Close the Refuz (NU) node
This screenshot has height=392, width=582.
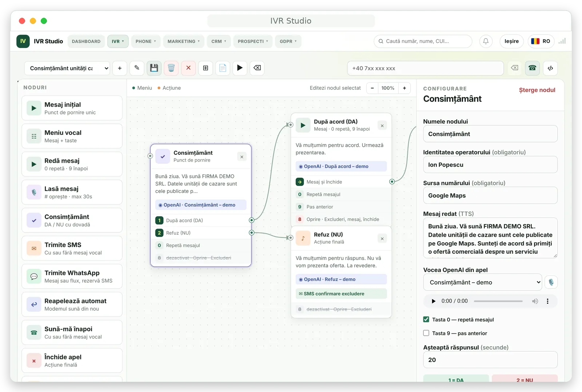click(x=382, y=239)
